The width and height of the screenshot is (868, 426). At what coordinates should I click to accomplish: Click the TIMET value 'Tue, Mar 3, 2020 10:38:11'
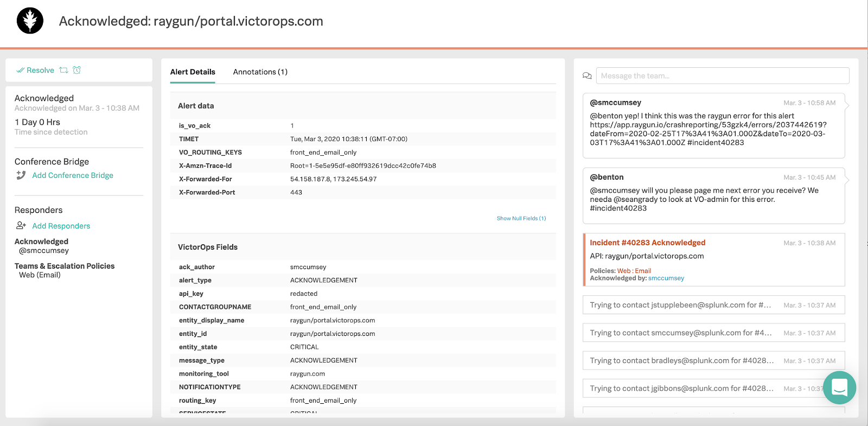tap(349, 139)
